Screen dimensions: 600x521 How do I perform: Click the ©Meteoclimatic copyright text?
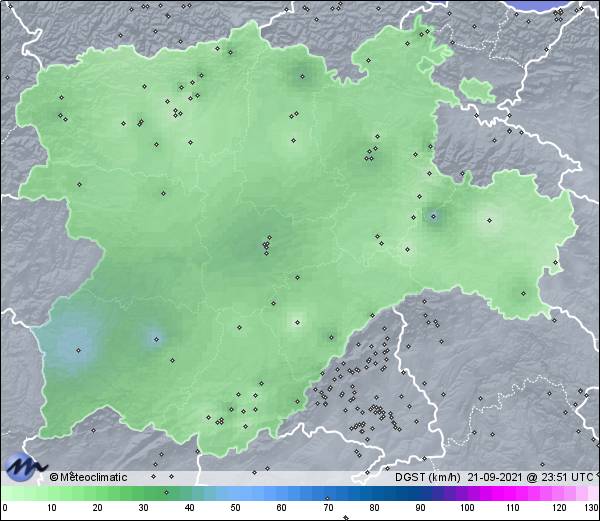click(x=88, y=477)
